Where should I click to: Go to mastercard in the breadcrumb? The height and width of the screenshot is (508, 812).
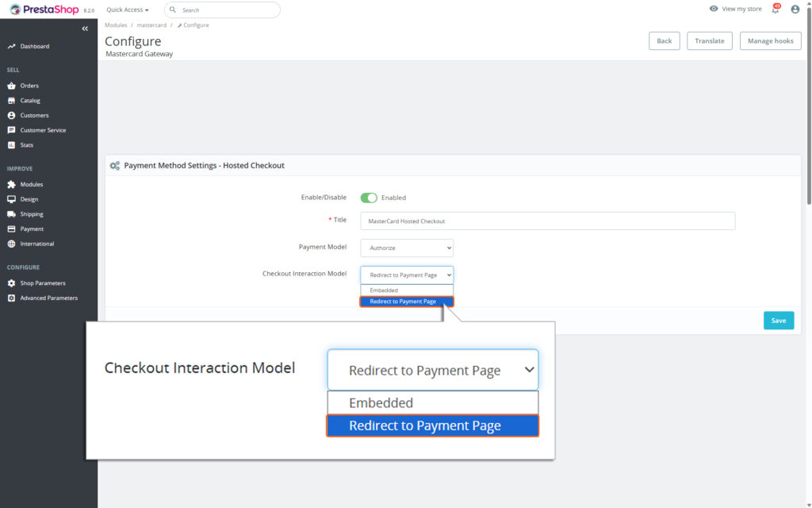151,25
